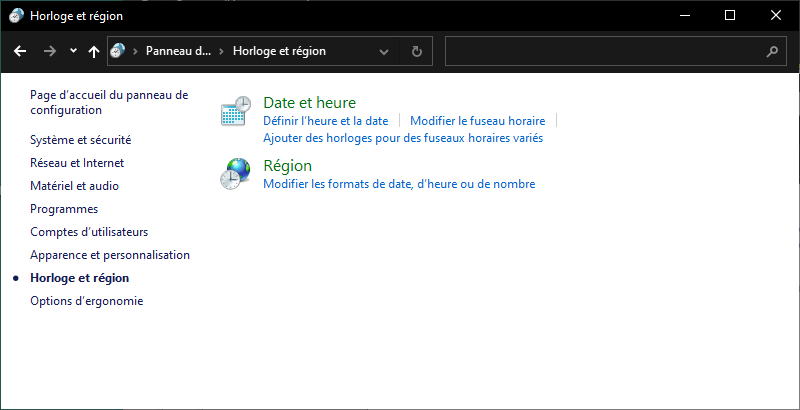
Task: Expand the Panneau de configuration breadcrumb chevron
Action: point(222,51)
